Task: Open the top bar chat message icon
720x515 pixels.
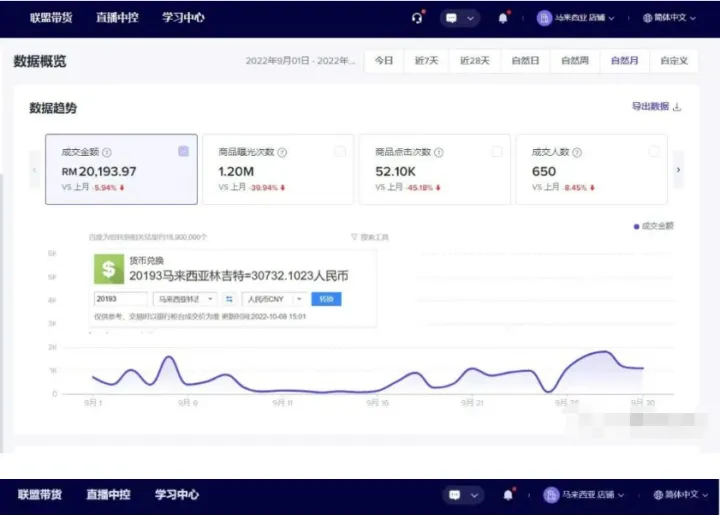Action: click(x=451, y=18)
